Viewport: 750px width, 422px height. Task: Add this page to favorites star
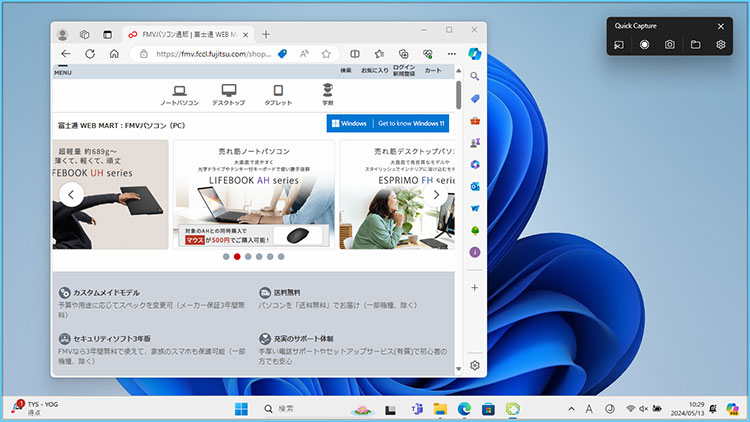click(x=326, y=54)
